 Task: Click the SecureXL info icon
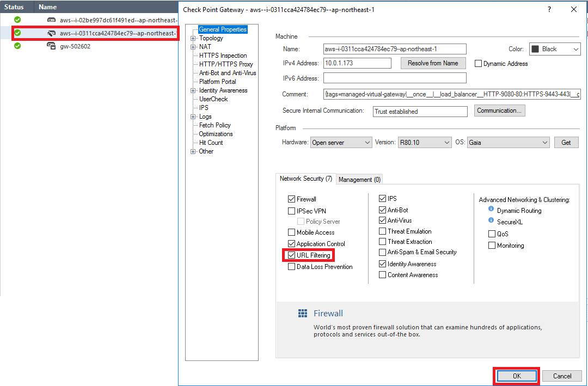coord(491,220)
